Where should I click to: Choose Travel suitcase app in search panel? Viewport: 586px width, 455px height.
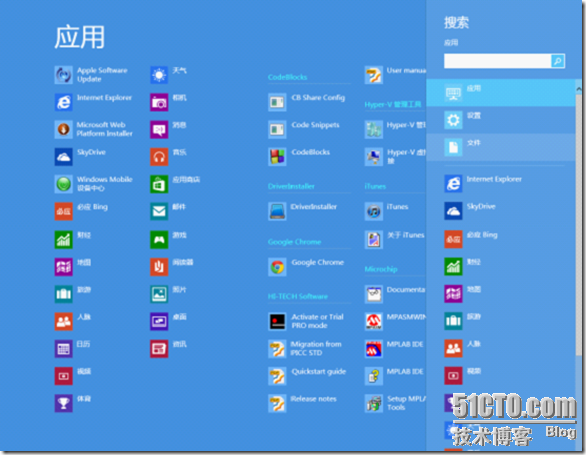[x=463, y=321]
